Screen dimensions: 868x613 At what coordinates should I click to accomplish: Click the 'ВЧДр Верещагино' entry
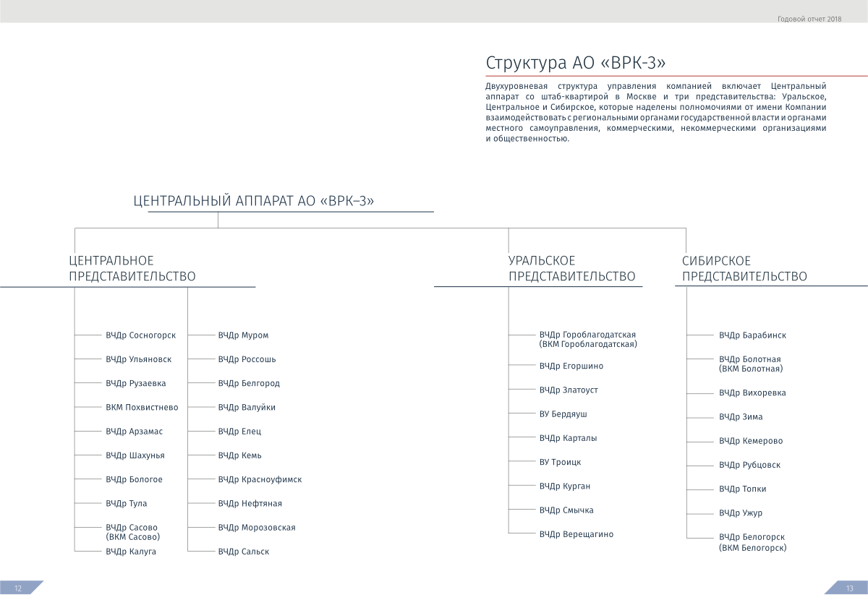[x=576, y=534]
